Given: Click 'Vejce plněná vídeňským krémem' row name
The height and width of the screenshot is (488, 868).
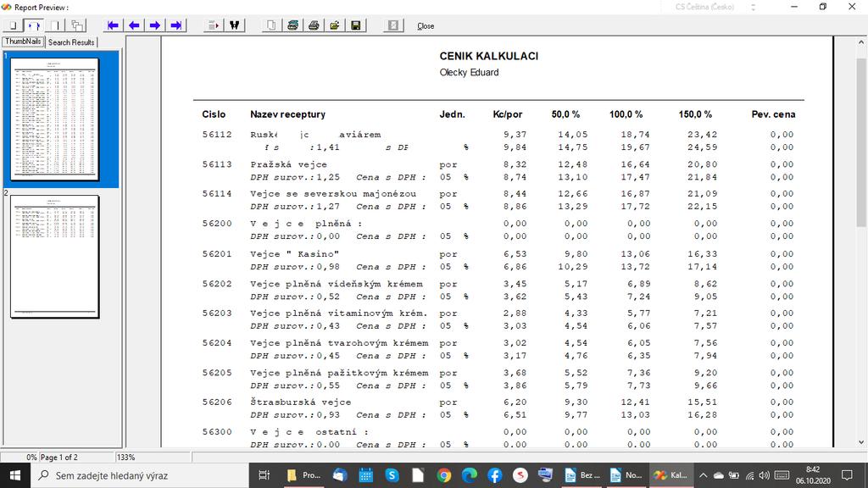Looking at the screenshot, I should point(336,284).
